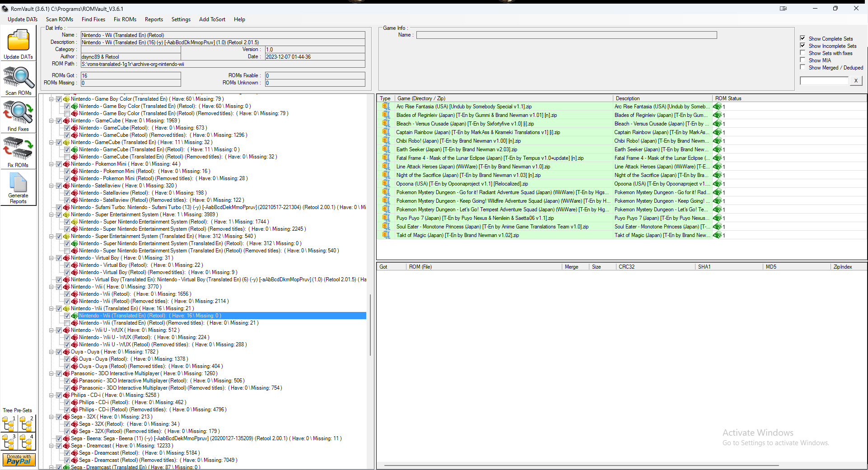Image resolution: width=868 pixels, height=470 pixels.
Task: Click ROM status icon for Earth Seeker row
Action: click(x=717, y=149)
